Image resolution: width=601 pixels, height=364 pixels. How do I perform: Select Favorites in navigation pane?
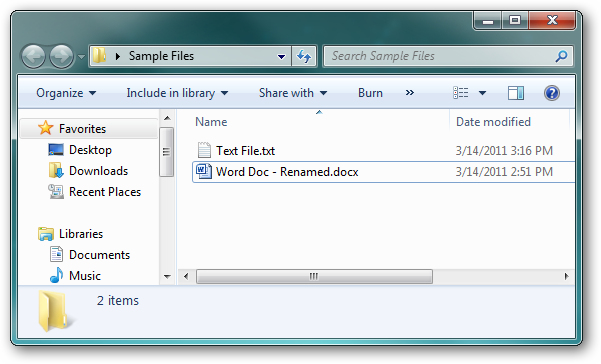pos(82,129)
